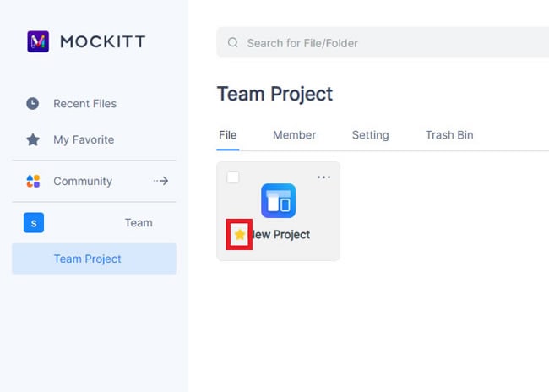Screen dimensions: 549x392
Task: Select the Team label in the sidebar
Action: [139, 223]
